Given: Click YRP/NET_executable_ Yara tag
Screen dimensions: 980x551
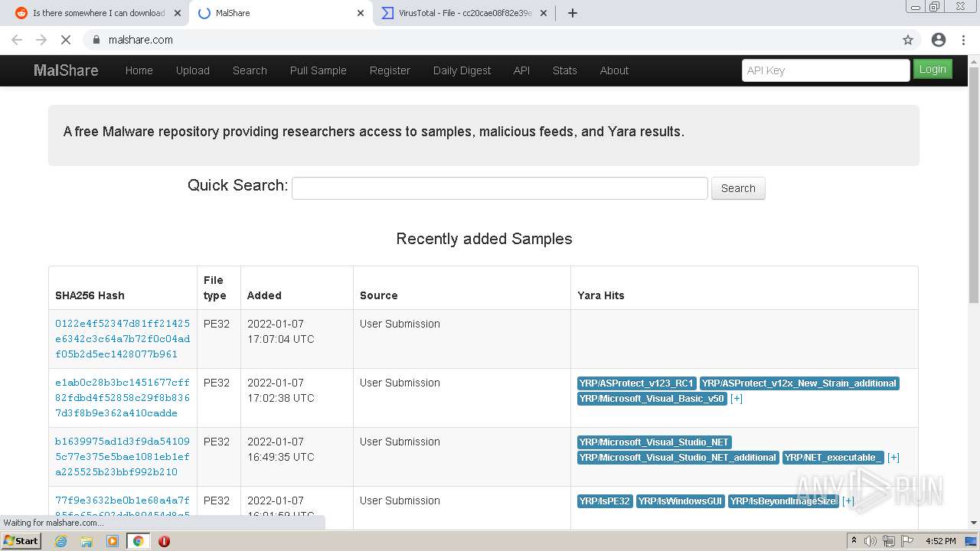Looking at the screenshot, I should (x=833, y=458).
